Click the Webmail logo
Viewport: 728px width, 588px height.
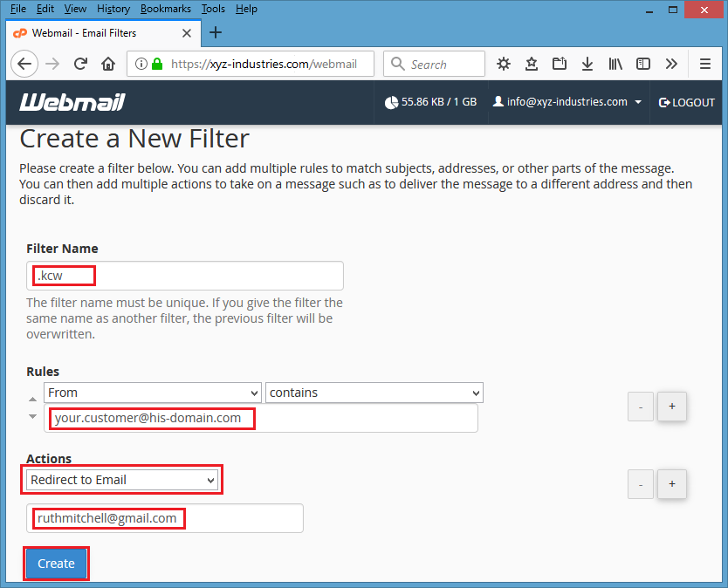72,102
